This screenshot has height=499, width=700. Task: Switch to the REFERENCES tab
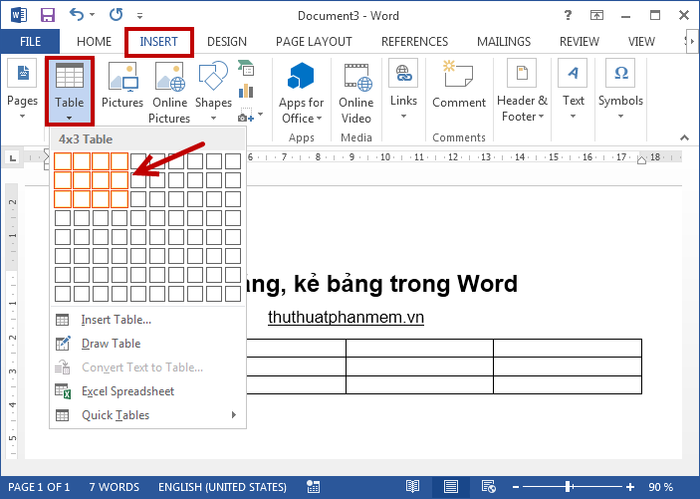point(414,42)
